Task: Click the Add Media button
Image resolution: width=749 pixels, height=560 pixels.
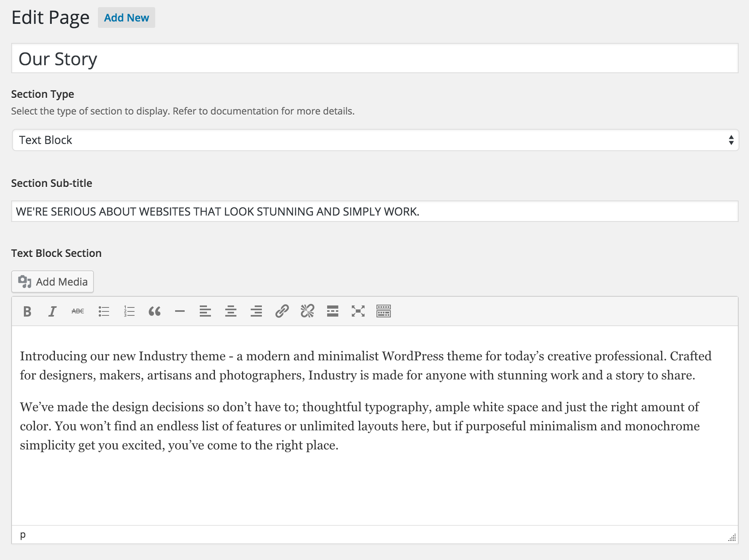Action: (53, 282)
